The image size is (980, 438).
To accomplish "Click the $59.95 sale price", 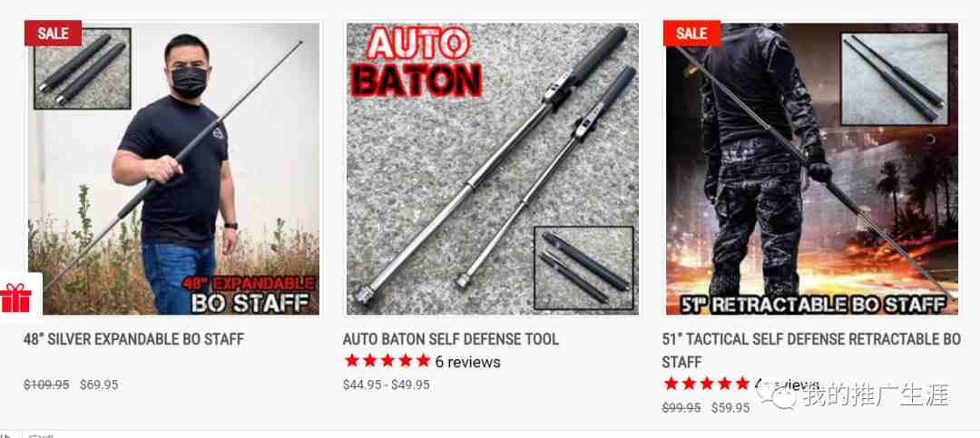I will tap(730, 408).
